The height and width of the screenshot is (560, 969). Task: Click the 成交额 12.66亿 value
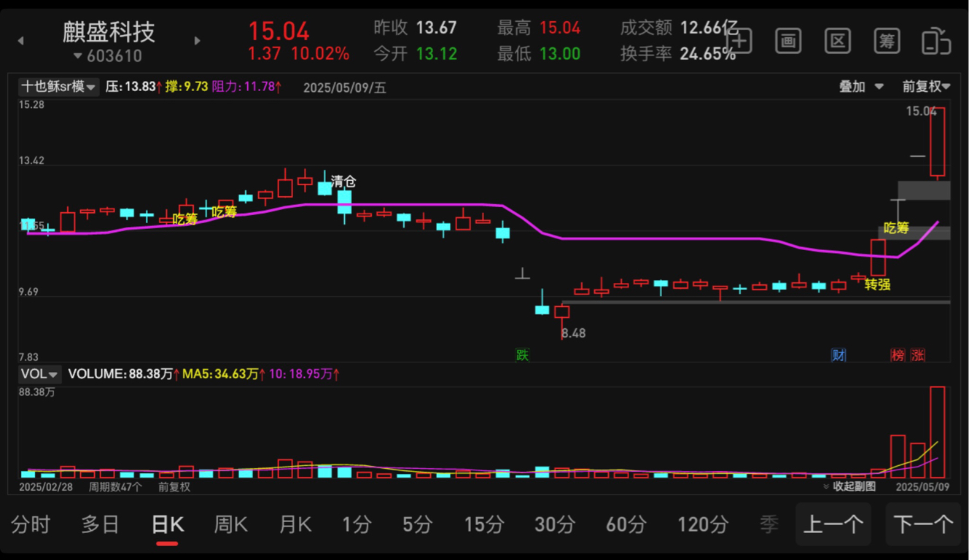[x=709, y=28]
